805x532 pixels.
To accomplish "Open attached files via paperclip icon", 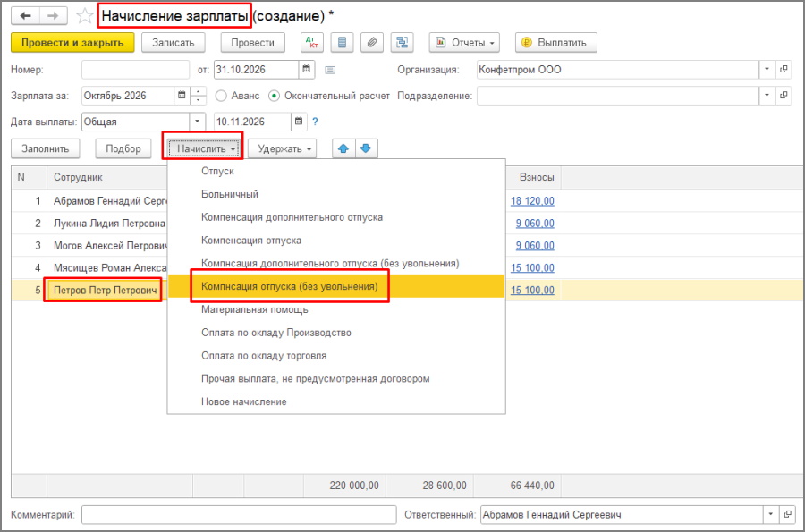I will click(372, 43).
